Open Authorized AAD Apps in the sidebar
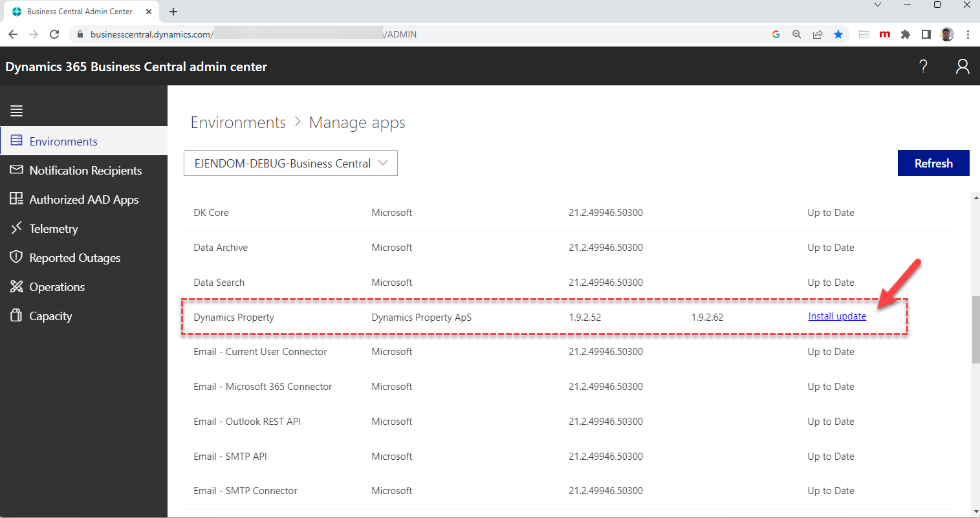 [83, 199]
